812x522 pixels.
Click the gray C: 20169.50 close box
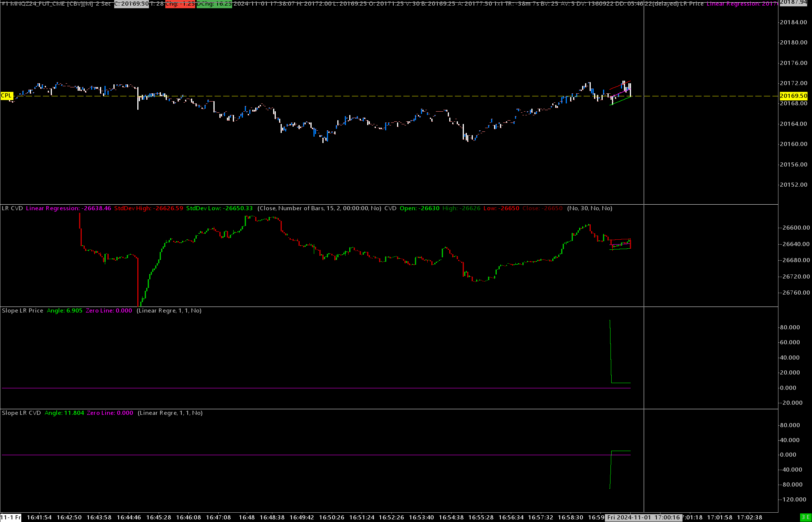tap(131, 4)
